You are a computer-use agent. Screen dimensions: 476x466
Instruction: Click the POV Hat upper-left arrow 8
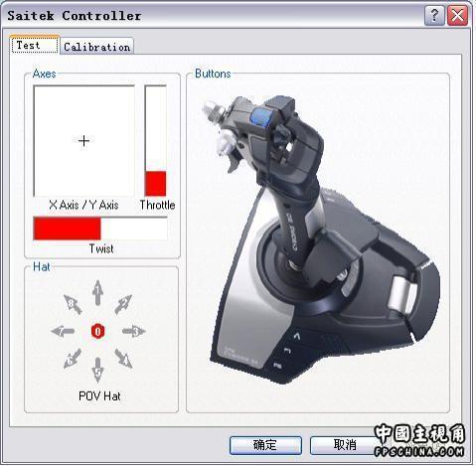(x=73, y=304)
